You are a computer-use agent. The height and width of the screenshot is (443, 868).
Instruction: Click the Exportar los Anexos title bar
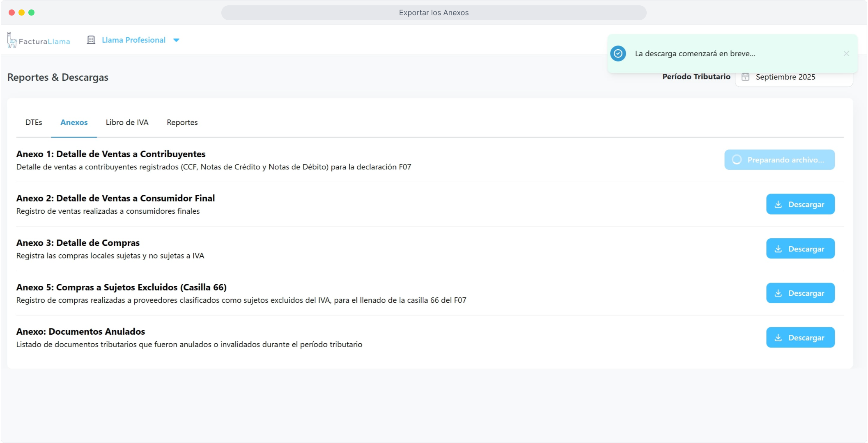434,13
